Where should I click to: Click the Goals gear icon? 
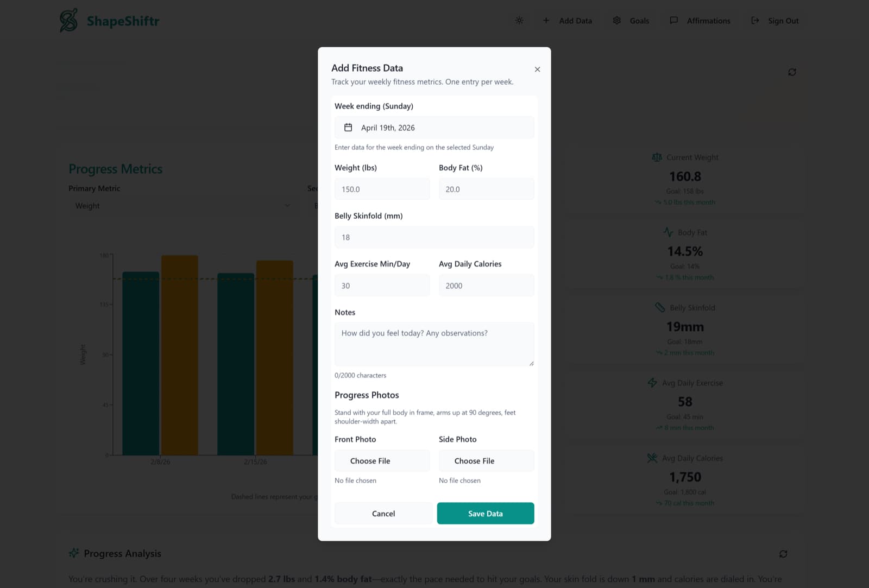(x=617, y=21)
